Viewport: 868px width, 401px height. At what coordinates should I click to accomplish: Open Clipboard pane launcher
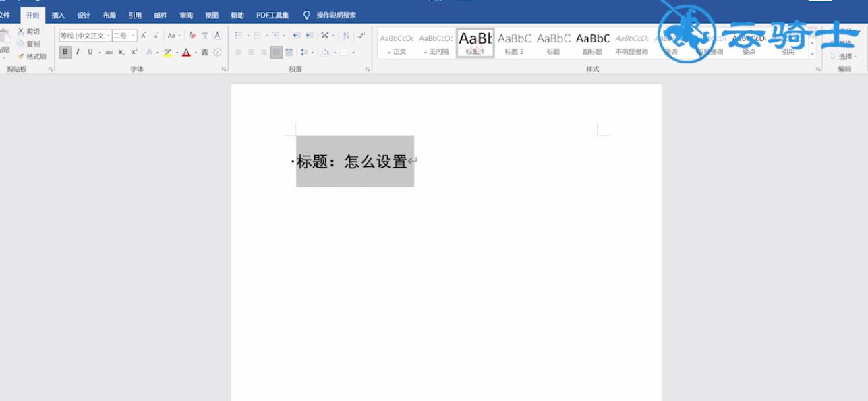pos(51,69)
